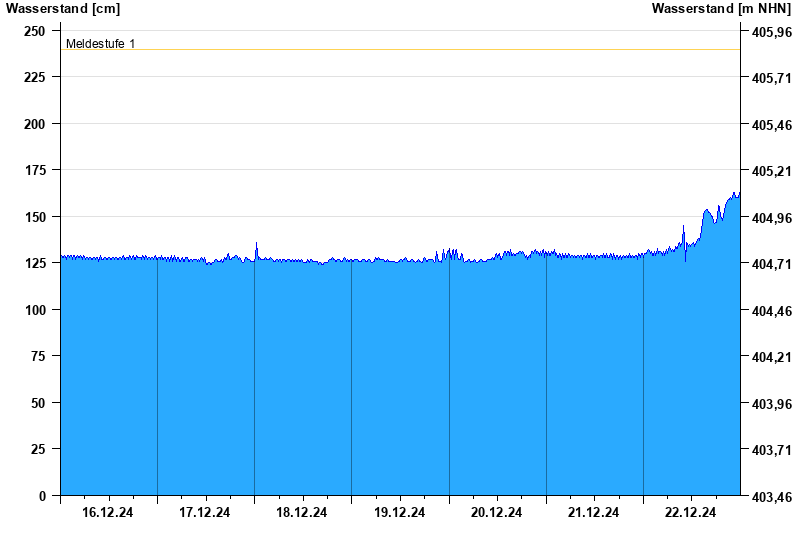The image size is (800, 550).
Task: Click the 75 tick label on left axis
Action: point(39,356)
